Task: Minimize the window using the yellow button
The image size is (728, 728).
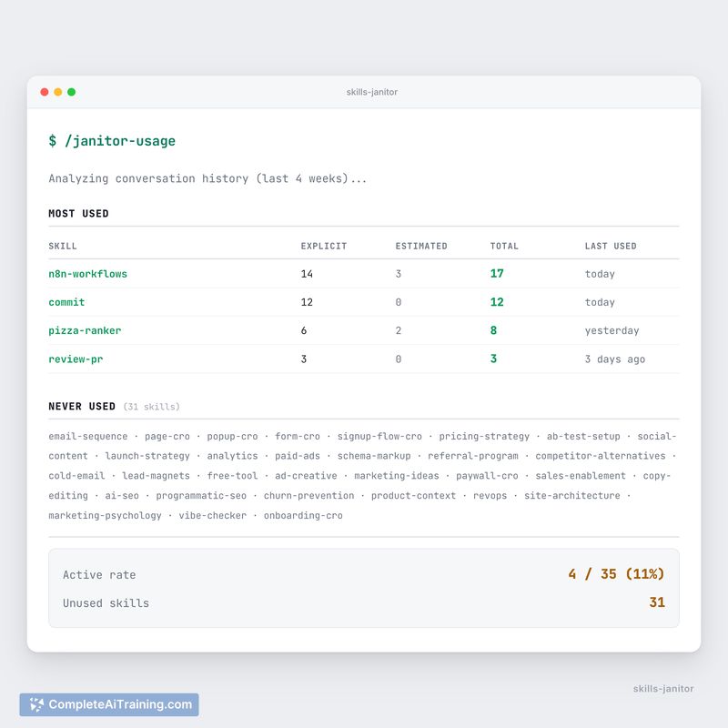Action: (58, 92)
